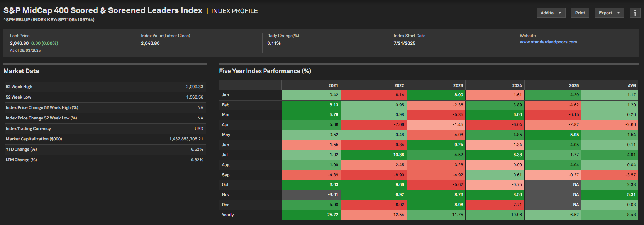The image size is (644, 225).
Task: Click the Index Price Change 52 Week Low label
Action: (41, 118)
